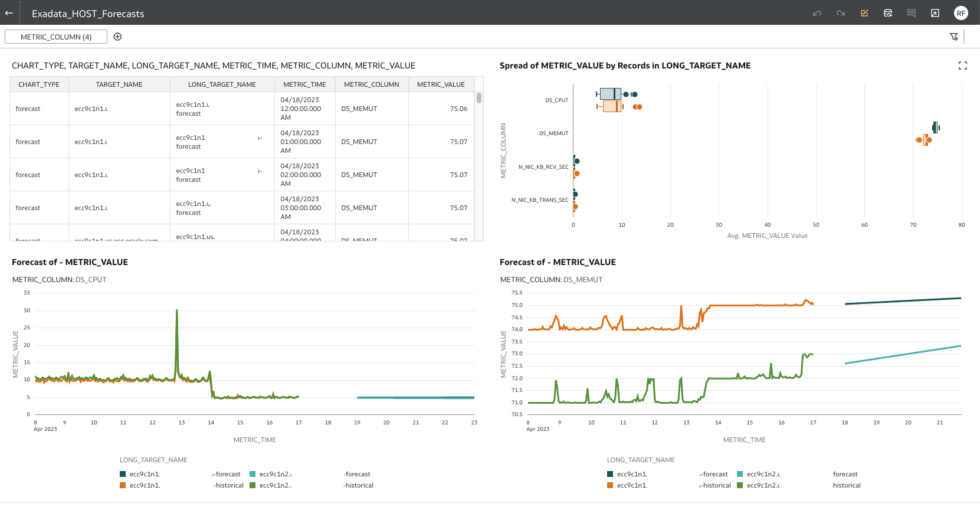Click the CHART_TYPE column header

39,84
